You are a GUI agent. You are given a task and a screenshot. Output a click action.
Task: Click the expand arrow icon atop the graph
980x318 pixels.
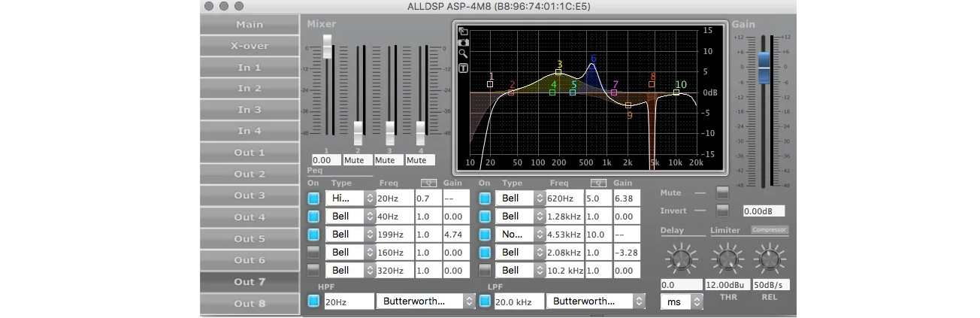[x=463, y=31]
